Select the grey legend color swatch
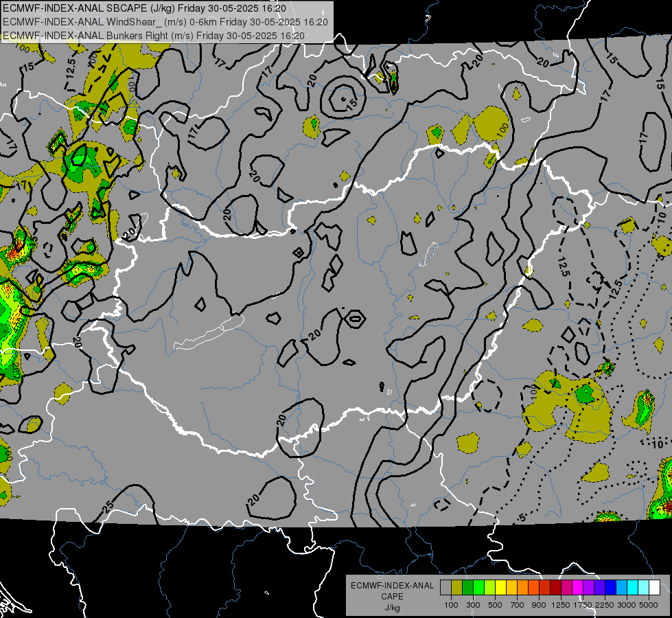 point(445,588)
